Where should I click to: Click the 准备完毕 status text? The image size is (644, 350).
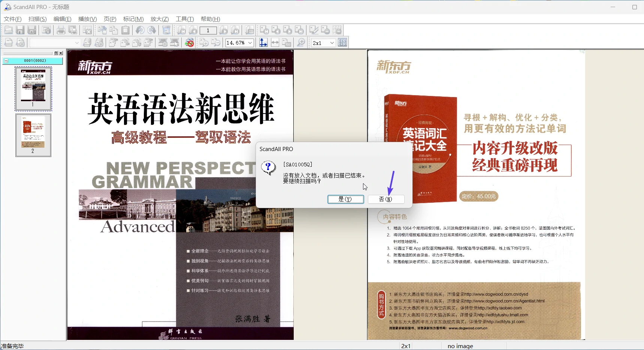[12, 346]
